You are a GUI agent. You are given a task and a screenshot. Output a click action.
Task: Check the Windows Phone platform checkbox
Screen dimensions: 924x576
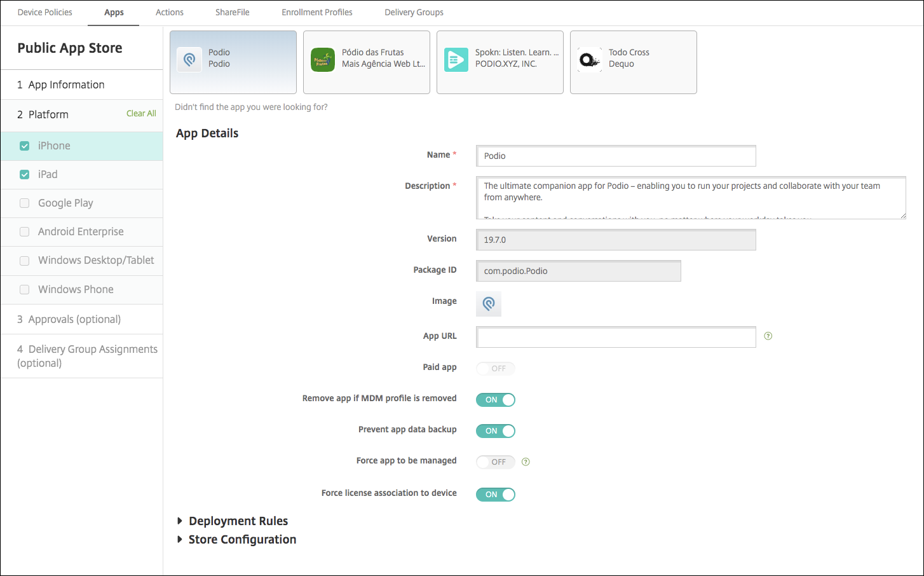coord(25,290)
